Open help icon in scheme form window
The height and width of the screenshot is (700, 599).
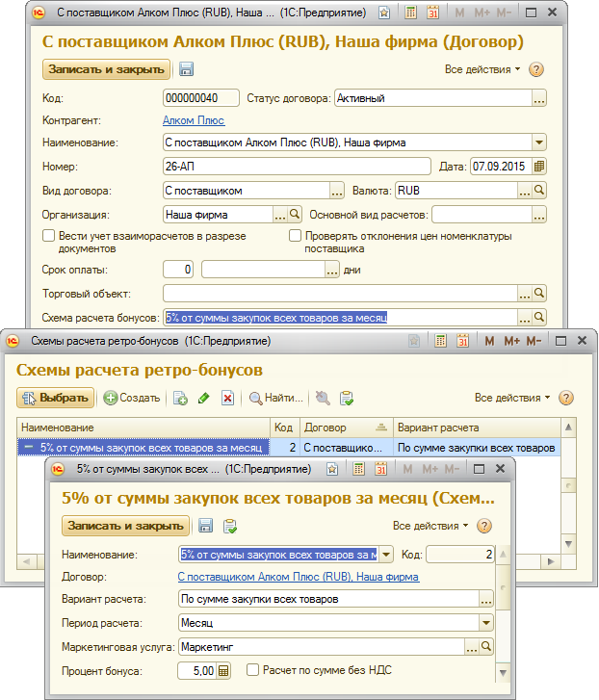484,526
